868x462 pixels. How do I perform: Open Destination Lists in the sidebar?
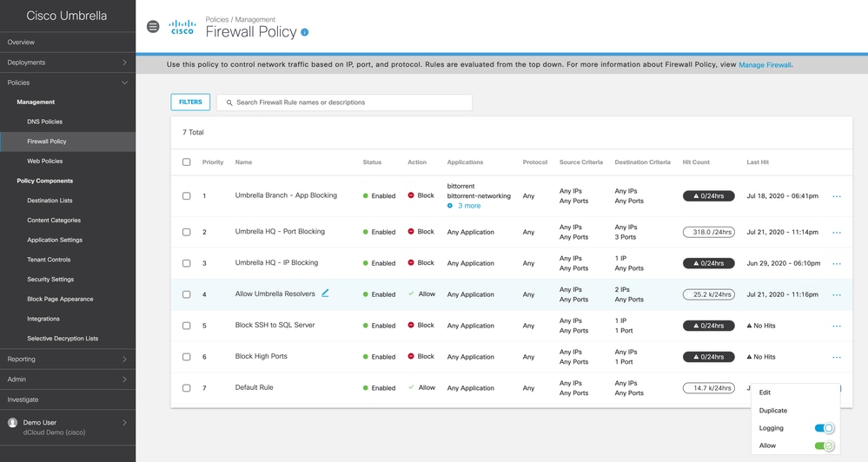(x=50, y=201)
